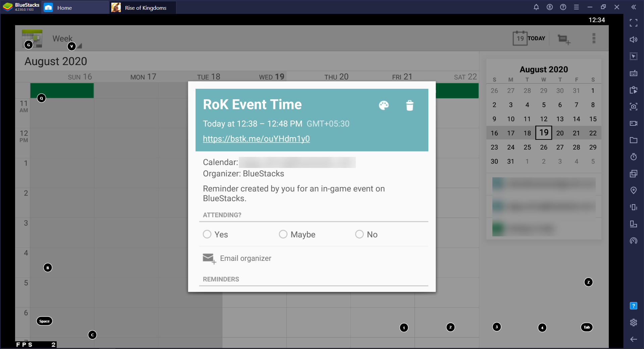Click the new event icon
The width and height of the screenshot is (644, 349).
[564, 39]
